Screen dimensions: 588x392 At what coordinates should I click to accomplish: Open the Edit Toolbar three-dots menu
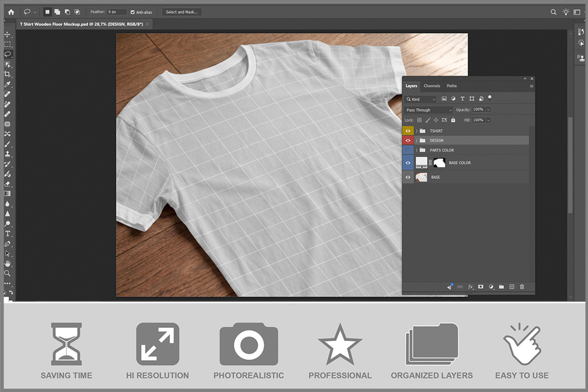(x=7, y=283)
